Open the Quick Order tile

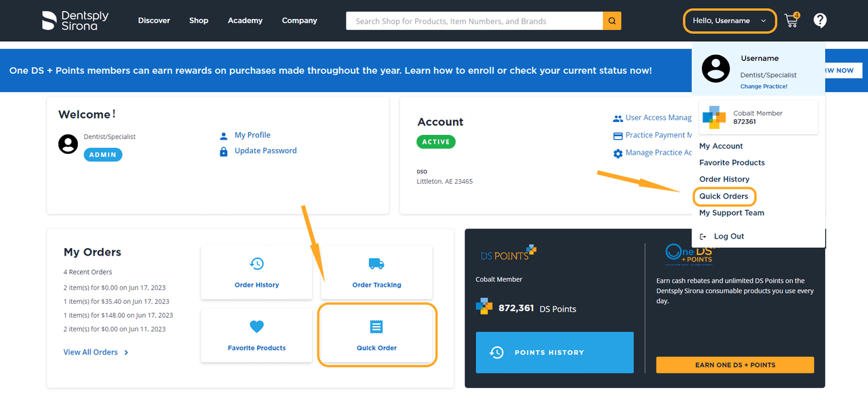click(x=376, y=335)
